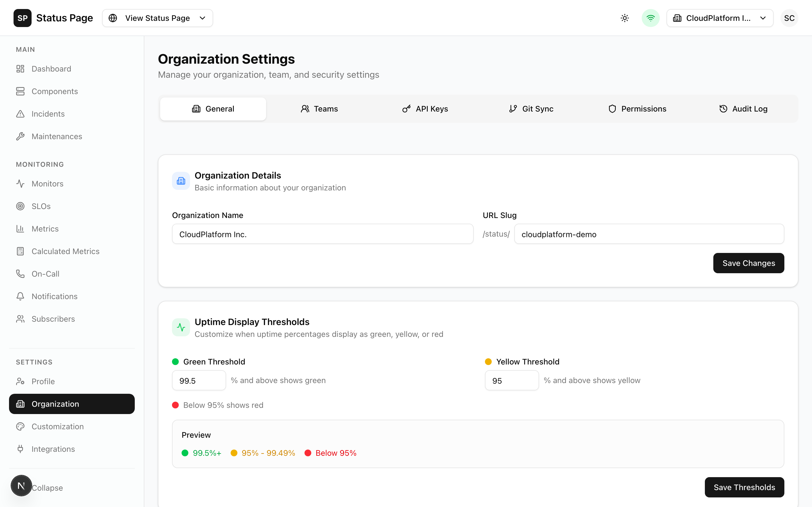Viewport: 812px width, 507px height.
Task: View the Subscribers list
Action: tap(53, 319)
